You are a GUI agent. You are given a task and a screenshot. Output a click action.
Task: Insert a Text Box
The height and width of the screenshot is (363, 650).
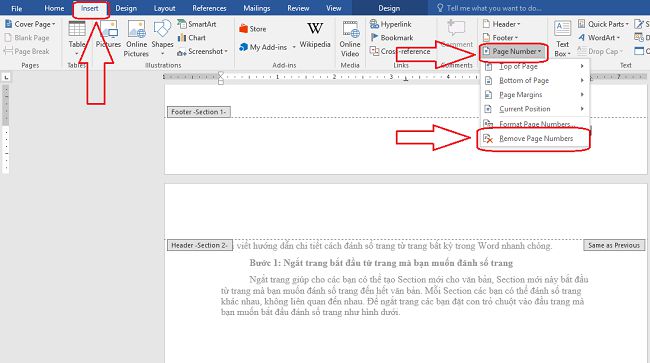[563, 39]
